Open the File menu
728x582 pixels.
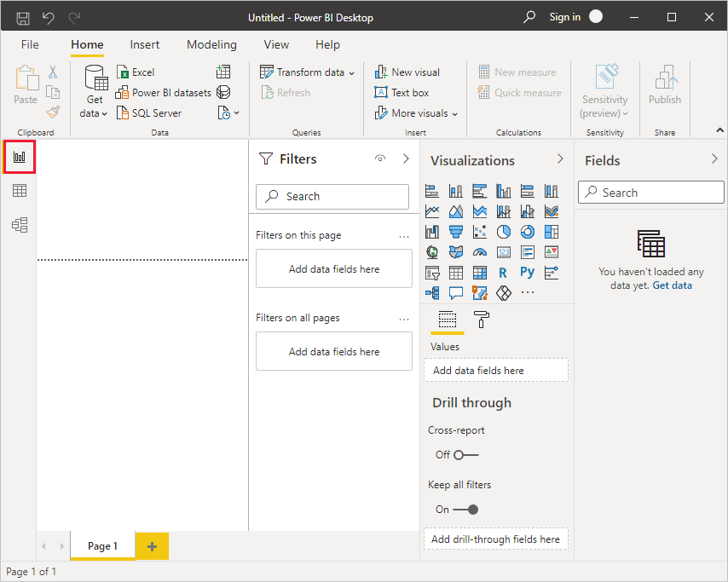[30, 44]
